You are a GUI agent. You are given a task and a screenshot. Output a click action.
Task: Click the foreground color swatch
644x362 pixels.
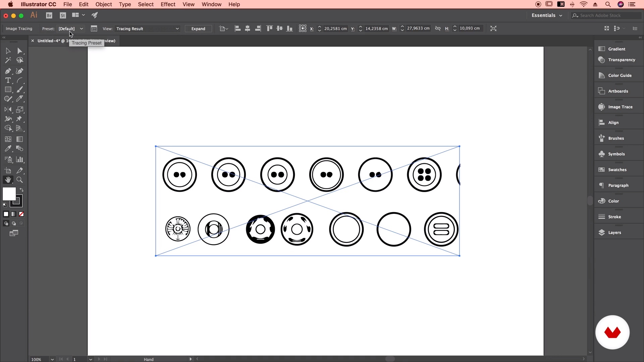(x=9, y=194)
